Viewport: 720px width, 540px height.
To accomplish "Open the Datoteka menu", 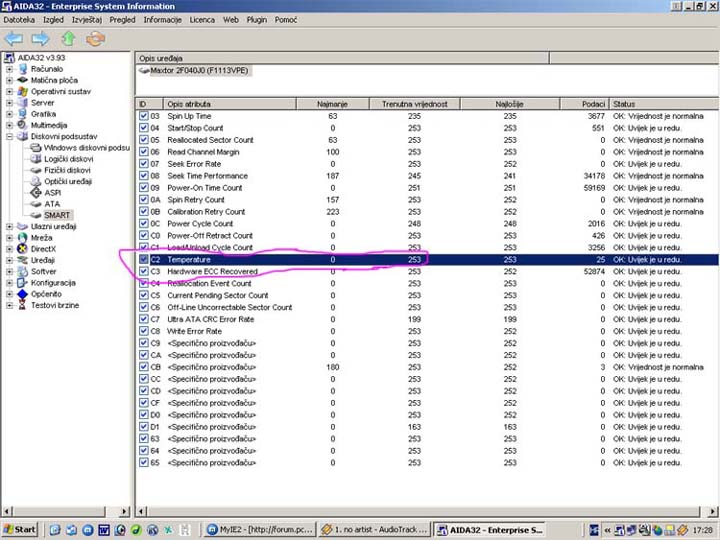I will tap(19, 19).
